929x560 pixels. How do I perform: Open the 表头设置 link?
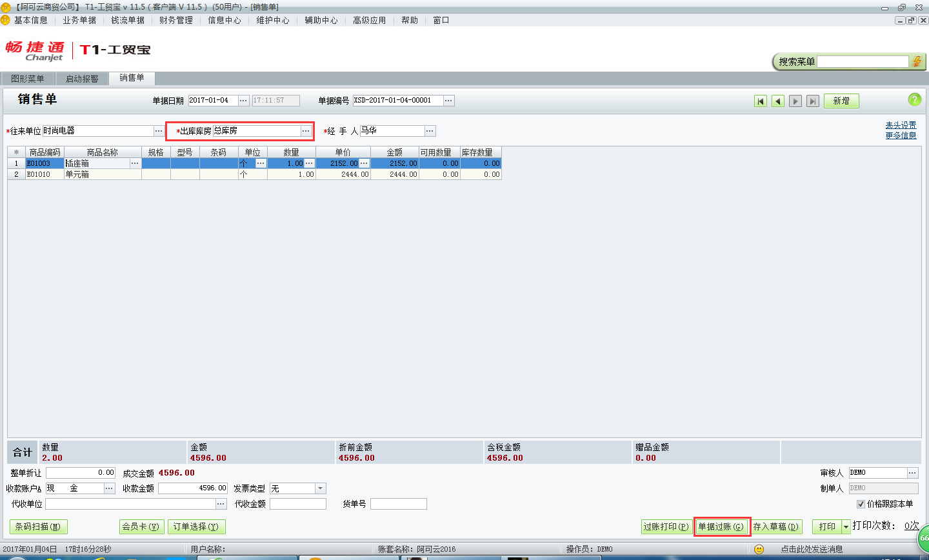pos(901,125)
